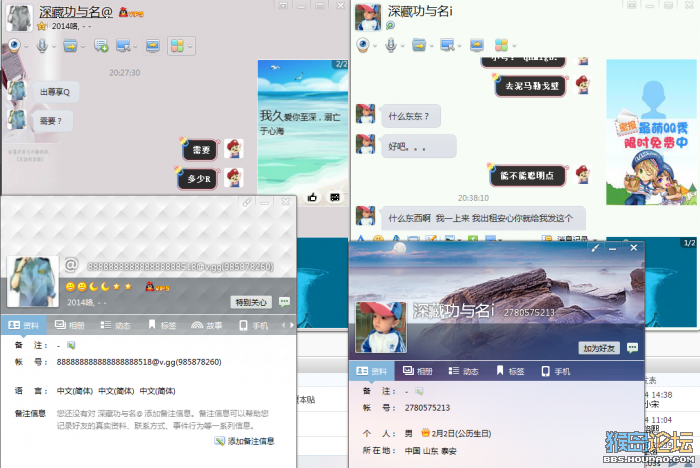Expand video call dropdown in left chat
The image size is (700, 468).
(26, 46)
